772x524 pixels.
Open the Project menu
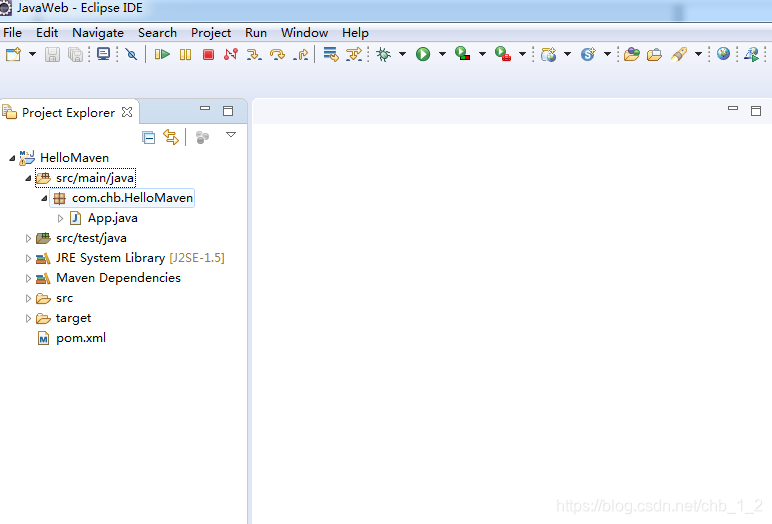tap(211, 33)
